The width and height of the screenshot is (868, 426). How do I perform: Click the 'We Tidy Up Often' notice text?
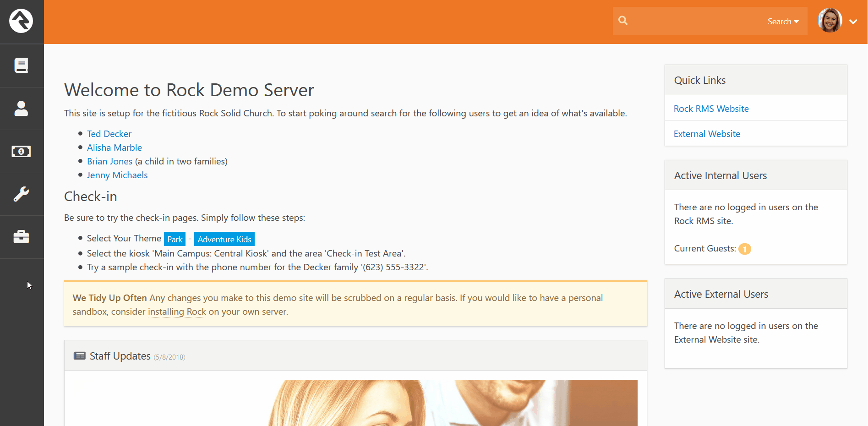[110, 298]
